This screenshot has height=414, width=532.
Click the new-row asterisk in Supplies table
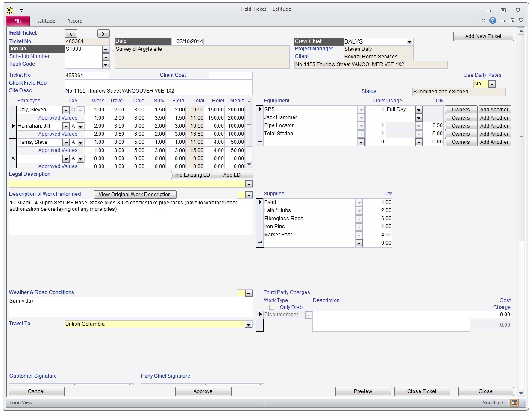(259, 243)
